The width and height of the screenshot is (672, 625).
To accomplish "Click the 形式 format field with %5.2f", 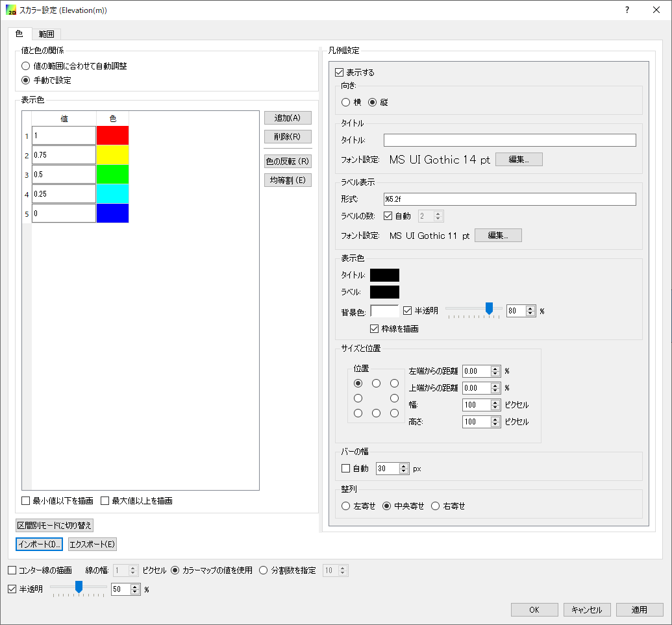I will [510, 199].
